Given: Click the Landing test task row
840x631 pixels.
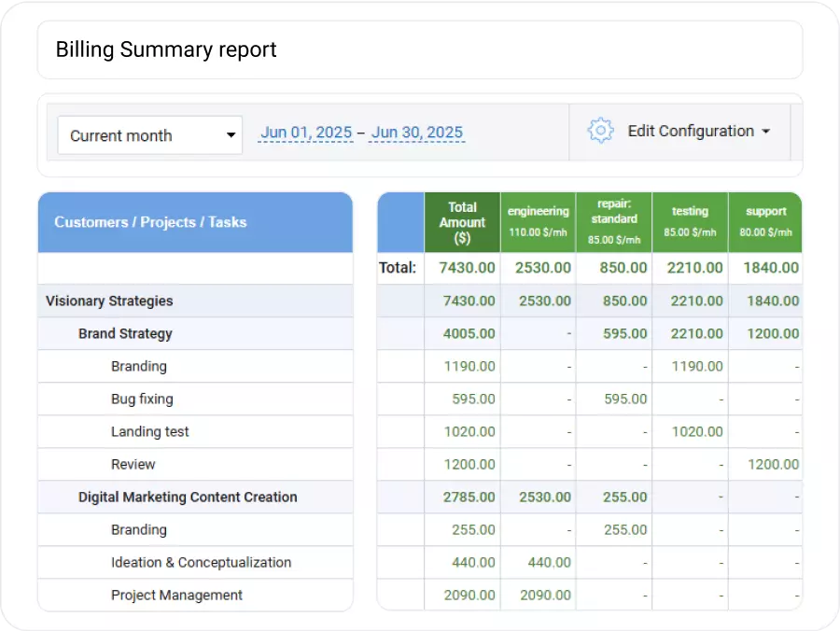Looking at the screenshot, I should coord(149,431).
